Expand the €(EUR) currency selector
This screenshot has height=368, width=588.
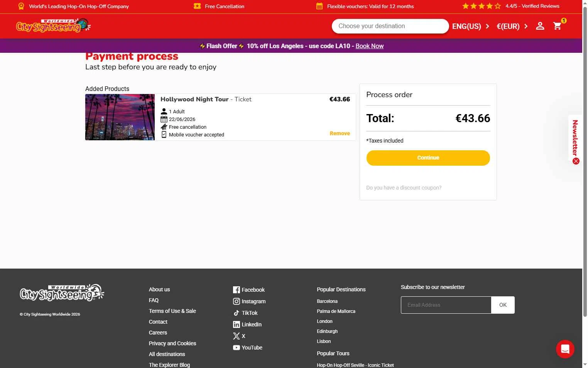(512, 26)
